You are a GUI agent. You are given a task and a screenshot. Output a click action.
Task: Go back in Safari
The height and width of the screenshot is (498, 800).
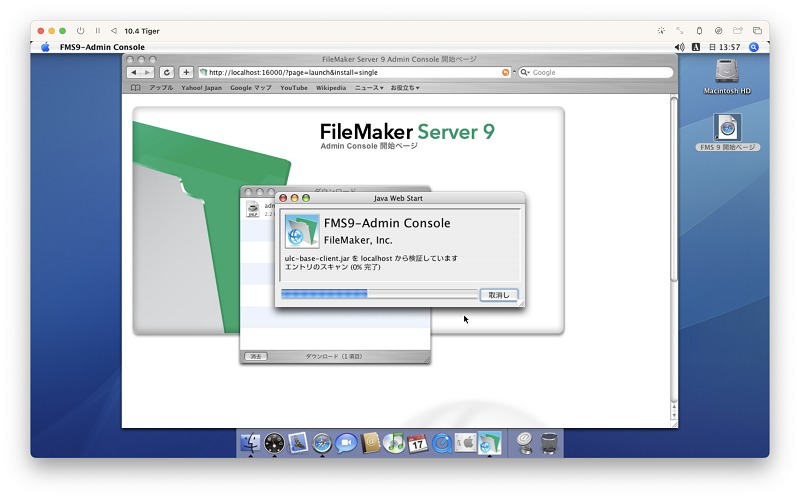pos(134,72)
